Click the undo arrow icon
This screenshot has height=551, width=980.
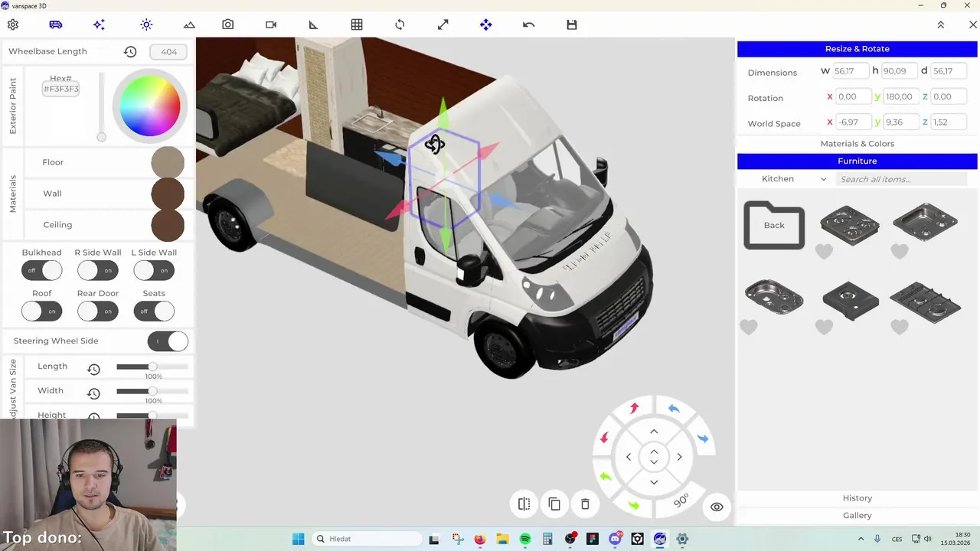click(x=528, y=24)
